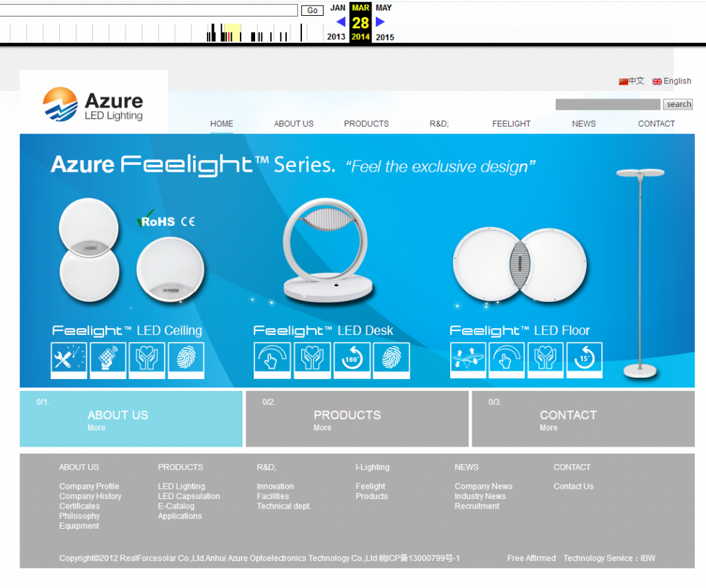706x588 pixels.
Task: Click the single round ceiling lamp image
Action: (170, 269)
